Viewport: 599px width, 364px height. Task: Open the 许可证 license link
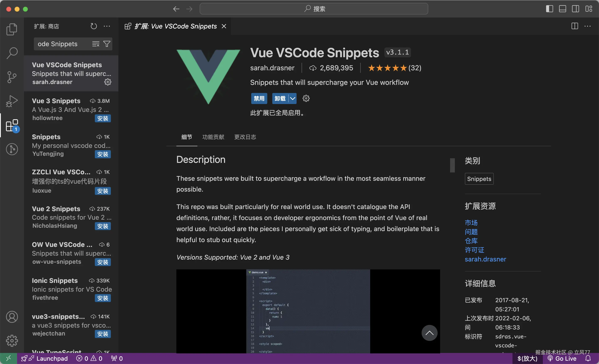(x=474, y=250)
